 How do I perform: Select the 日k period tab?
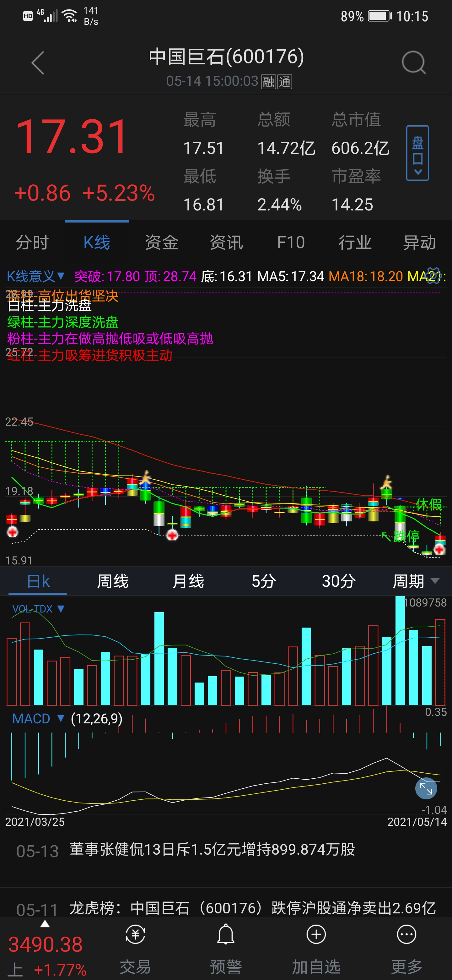[x=38, y=581]
